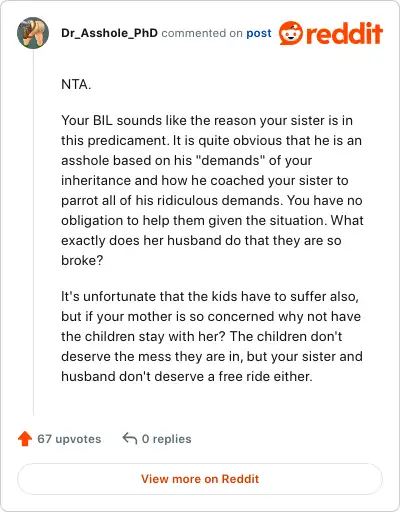Click the "commented on" text in header
The image size is (400, 512).
tap(202, 33)
